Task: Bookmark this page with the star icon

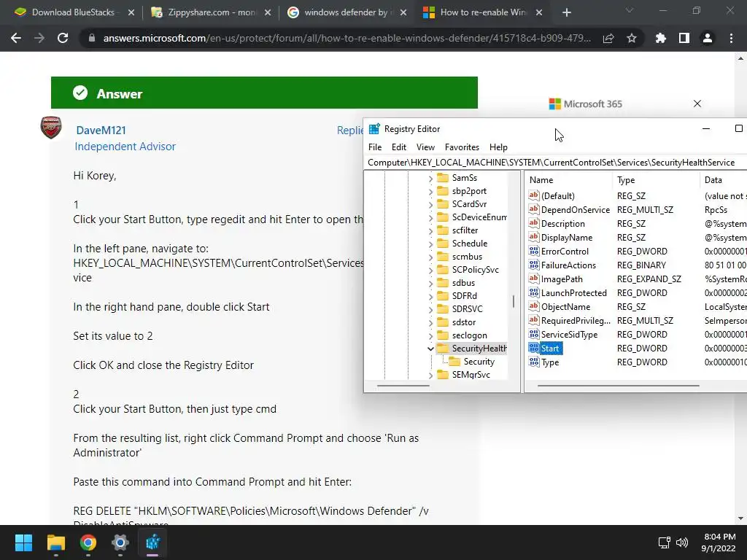Action: [x=631, y=38]
